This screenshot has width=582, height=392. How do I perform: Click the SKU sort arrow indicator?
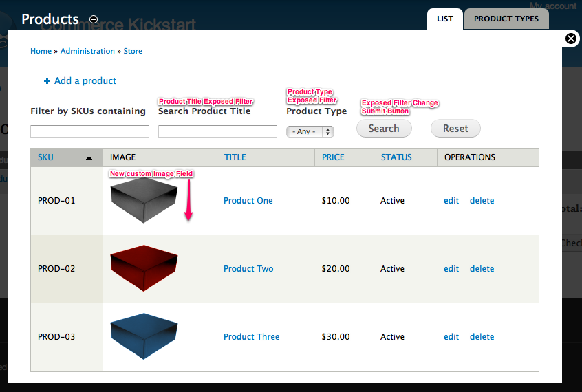89,158
